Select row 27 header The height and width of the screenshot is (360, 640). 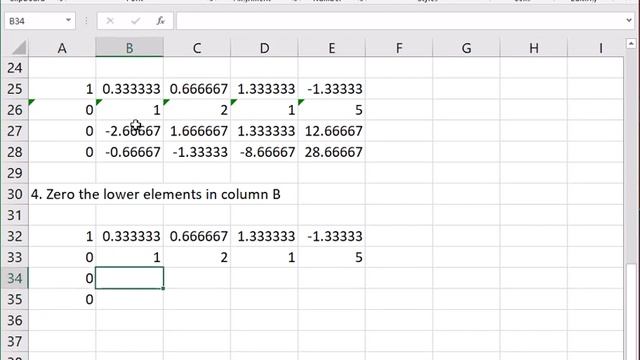tap(15, 131)
